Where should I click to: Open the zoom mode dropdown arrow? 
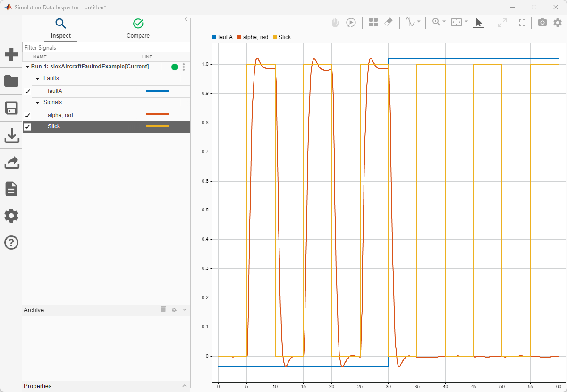[x=444, y=22]
